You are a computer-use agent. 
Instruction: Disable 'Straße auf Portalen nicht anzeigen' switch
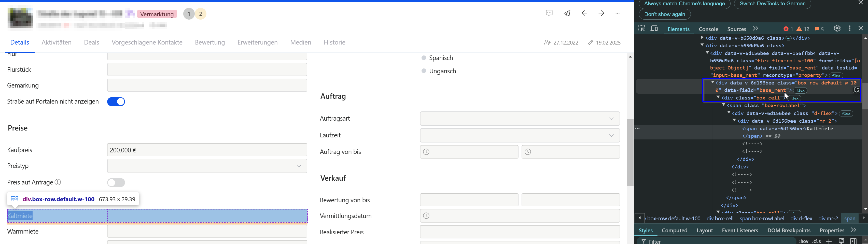click(116, 102)
